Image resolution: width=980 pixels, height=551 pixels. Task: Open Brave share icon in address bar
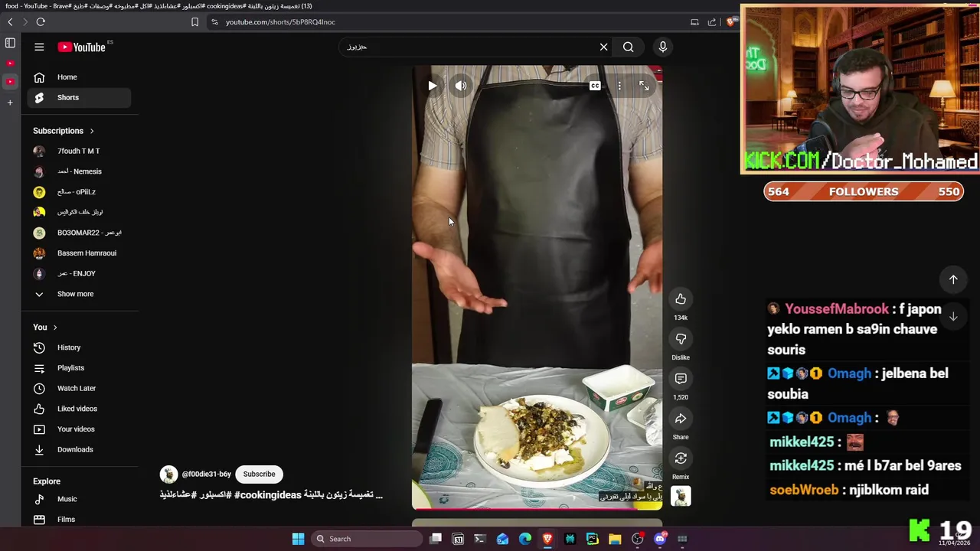[x=712, y=22]
